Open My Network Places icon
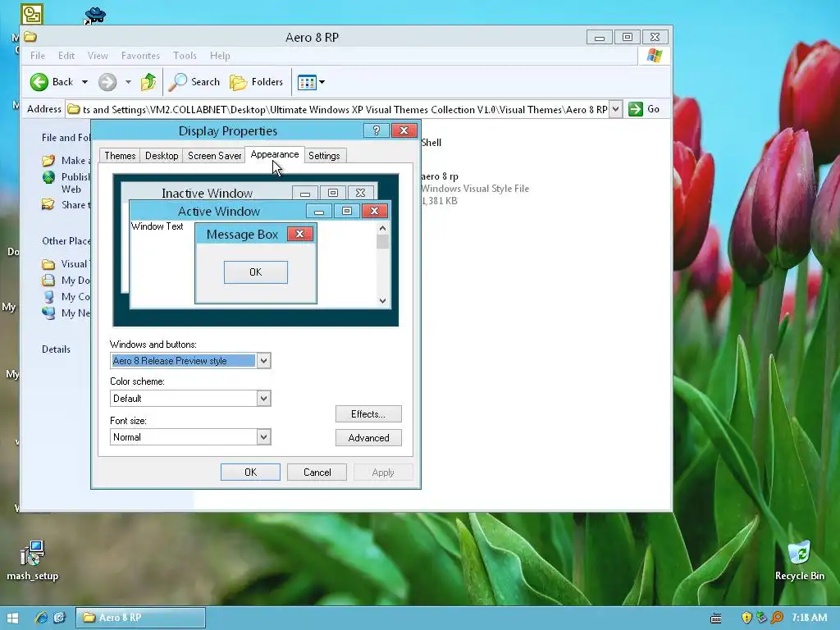 (48, 313)
